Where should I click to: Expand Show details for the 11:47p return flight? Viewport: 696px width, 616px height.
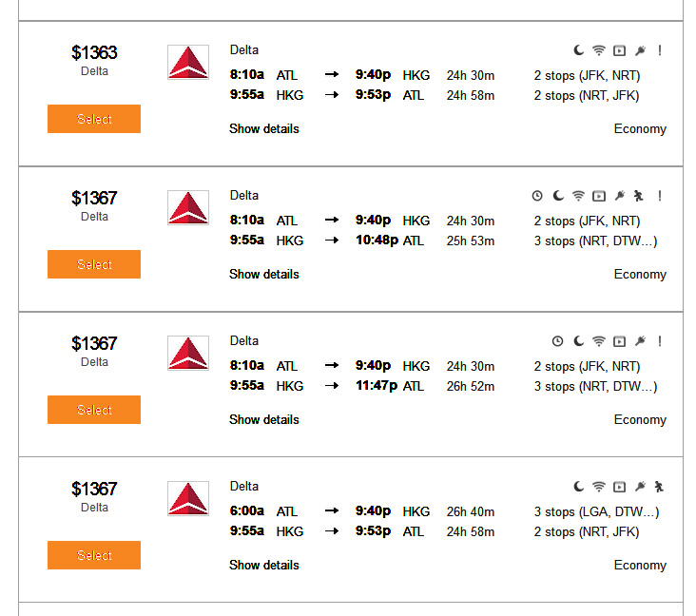click(x=264, y=419)
